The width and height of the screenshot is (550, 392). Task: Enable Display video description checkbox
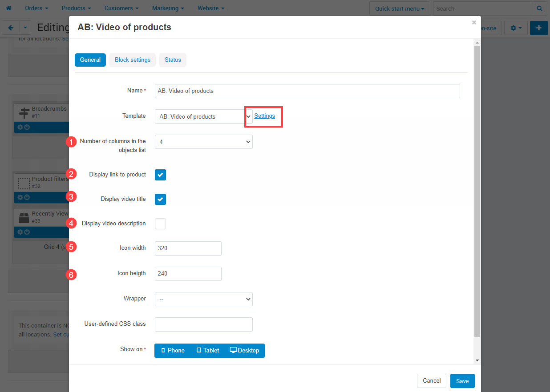click(x=160, y=224)
